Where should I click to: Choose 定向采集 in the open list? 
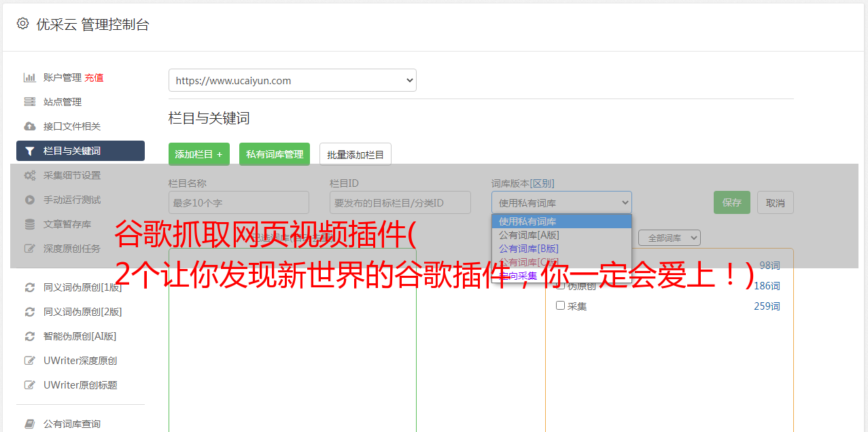(561, 276)
